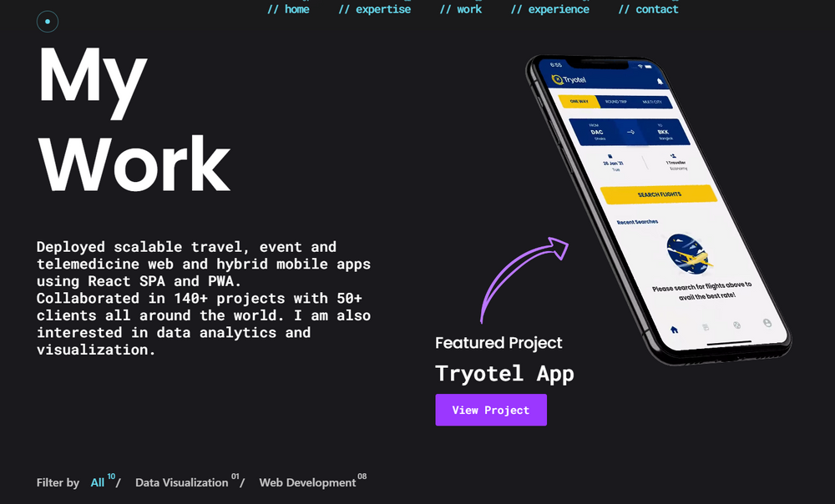835x504 pixels.
Task: Click the globe icon in the bottom navigation
Action: click(x=737, y=325)
